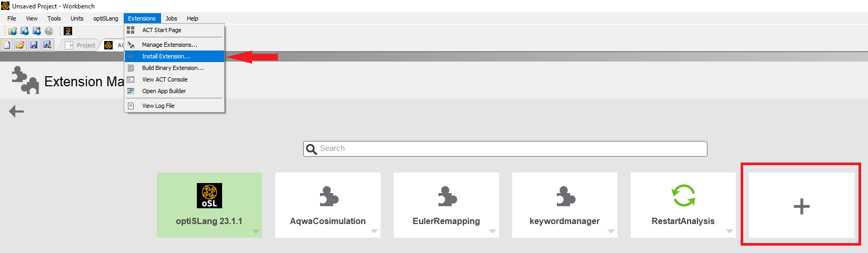Click the oSL optiSLang toolbar icon
The width and height of the screenshot is (868, 253).
pos(68,31)
